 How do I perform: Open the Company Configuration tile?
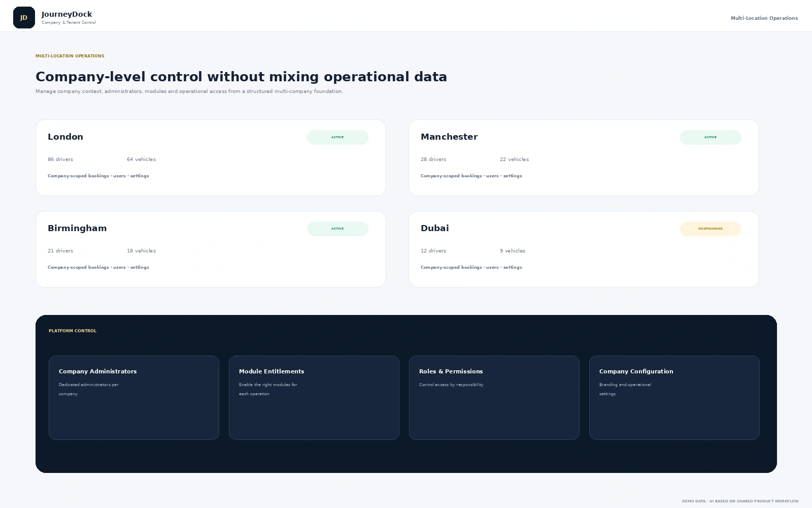pyautogui.click(x=674, y=398)
